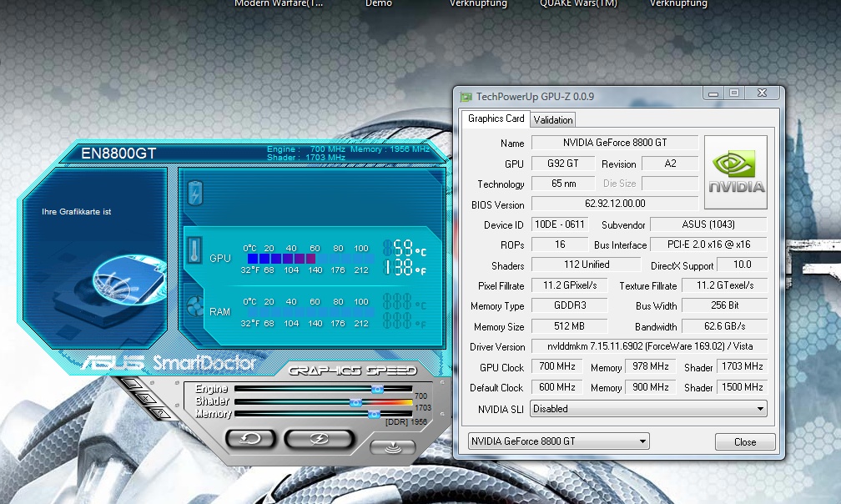Open the NVIDIA SLI dropdown showing Disabled
Screen dimensions: 841x504
tap(648, 409)
